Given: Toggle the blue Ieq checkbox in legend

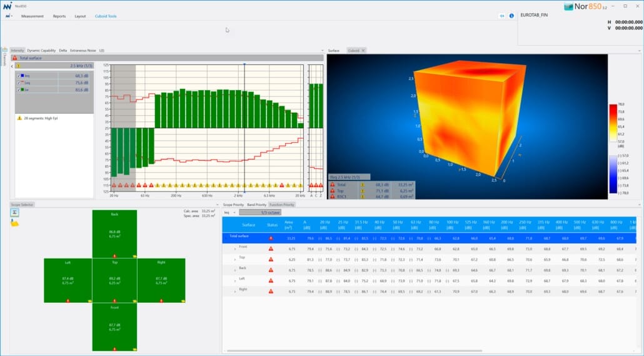Looking at the screenshot, I should point(19,75).
